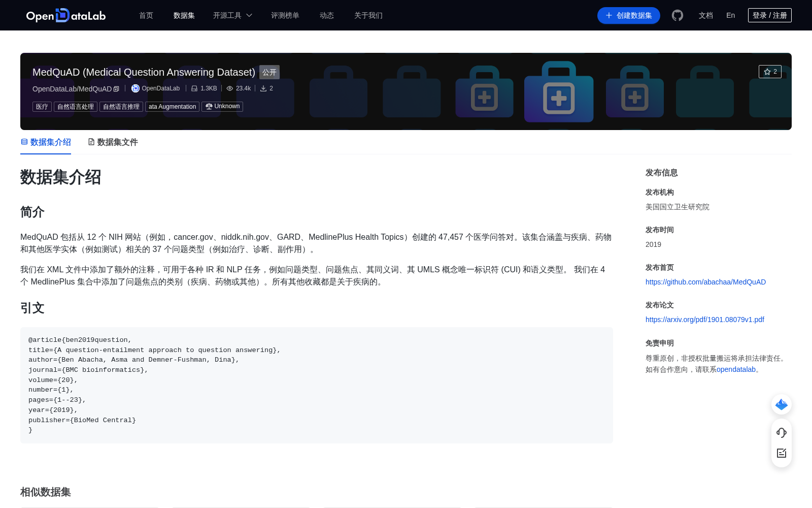
Task: Click the 引文 heading
Action: [32, 308]
